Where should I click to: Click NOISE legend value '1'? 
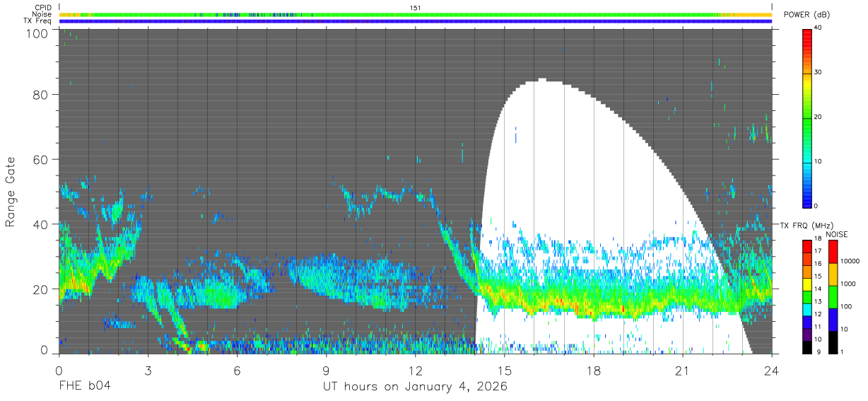(843, 353)
